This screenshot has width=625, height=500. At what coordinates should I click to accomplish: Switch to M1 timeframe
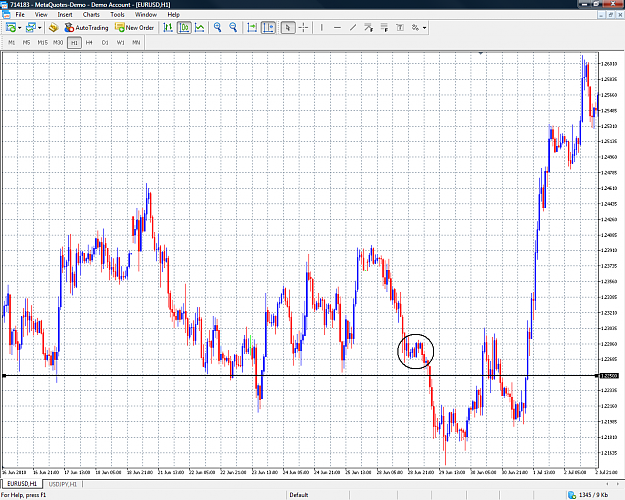coord(12,42)
